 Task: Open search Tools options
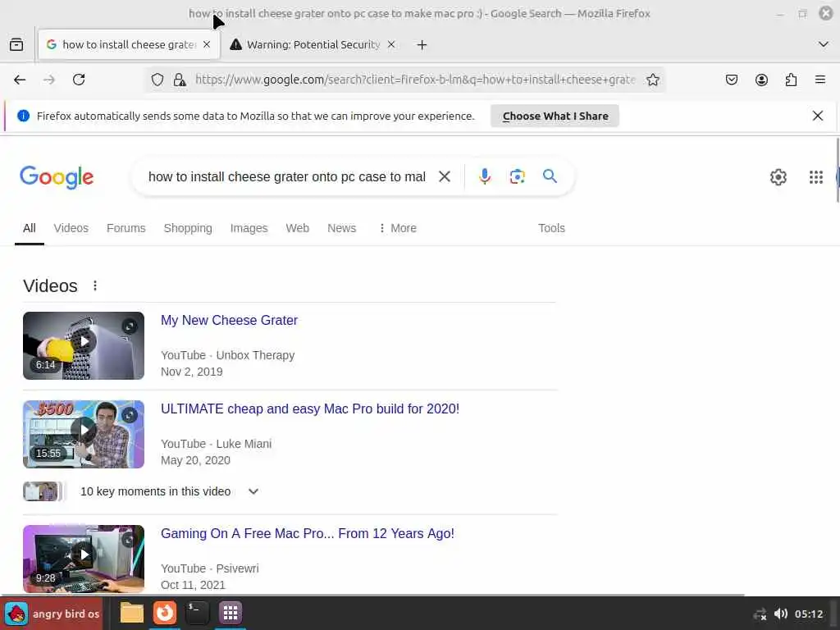[x=551, y=228]
